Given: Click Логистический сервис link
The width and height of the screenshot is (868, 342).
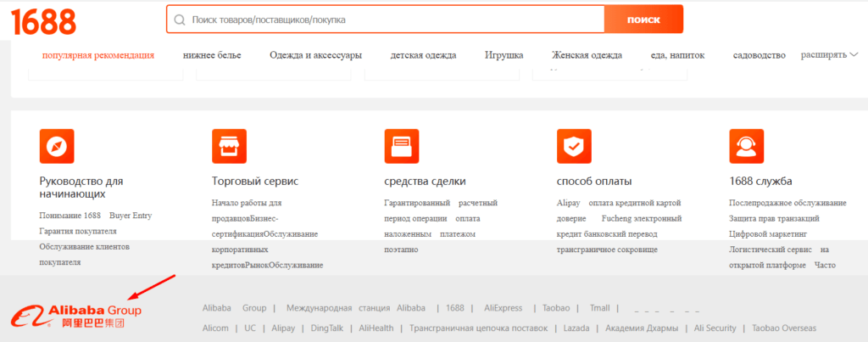Looking at the screenshot, I should pyautogui.click(x=771, y=250).
